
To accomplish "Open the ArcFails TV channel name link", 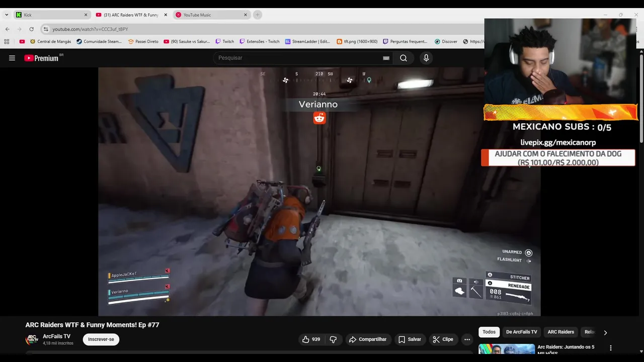I will 56,336.
